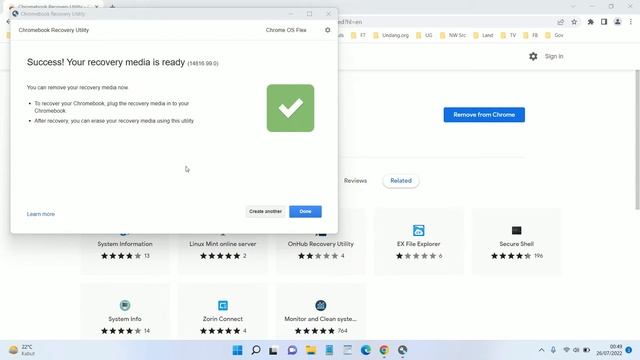Open the clock and date panel

(609, 350)
